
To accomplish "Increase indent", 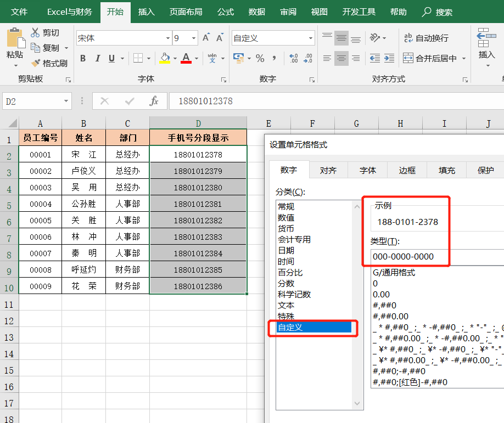I will (389, 59).
